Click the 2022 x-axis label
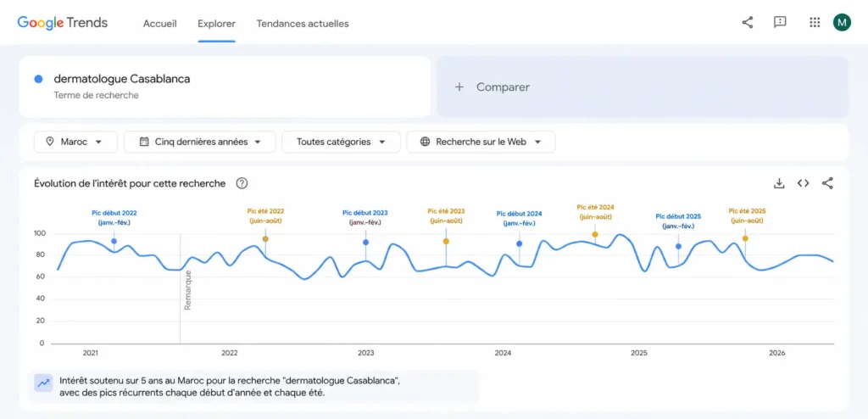The image size is (868, 419). click(x=229, y=353)
